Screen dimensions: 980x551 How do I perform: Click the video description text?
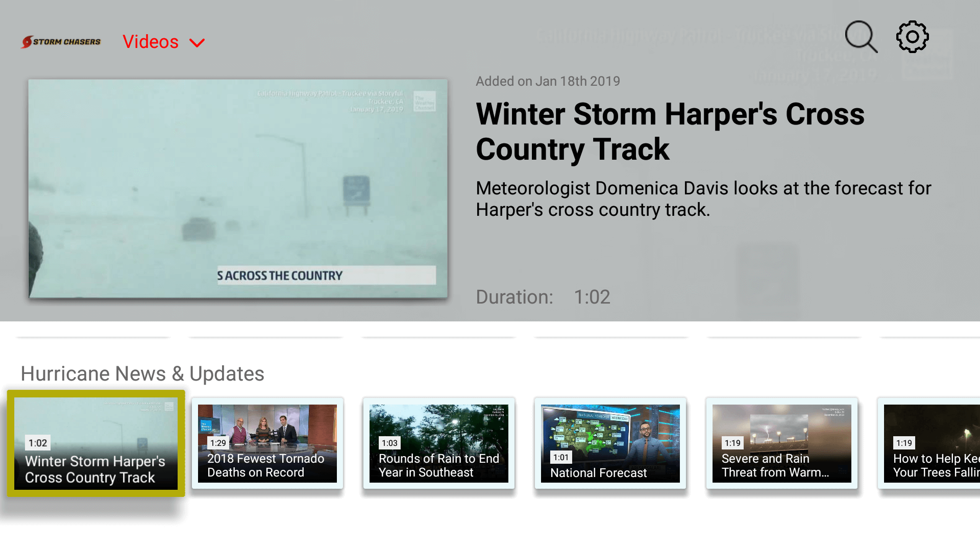(703, 199)
